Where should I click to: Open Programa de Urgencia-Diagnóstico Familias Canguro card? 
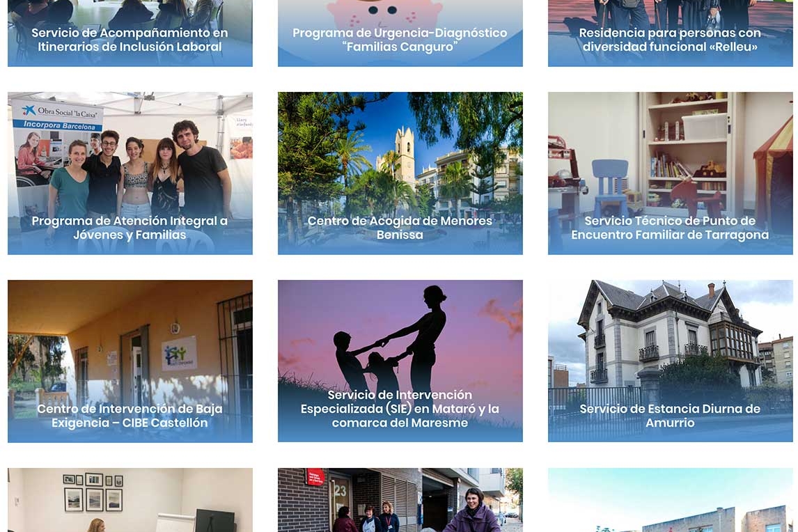(400, 40)
